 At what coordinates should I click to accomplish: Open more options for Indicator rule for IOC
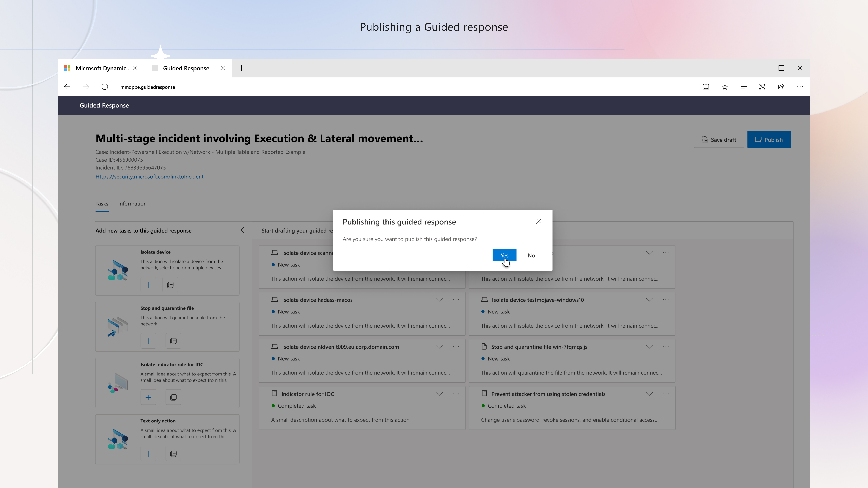(456, 394)
